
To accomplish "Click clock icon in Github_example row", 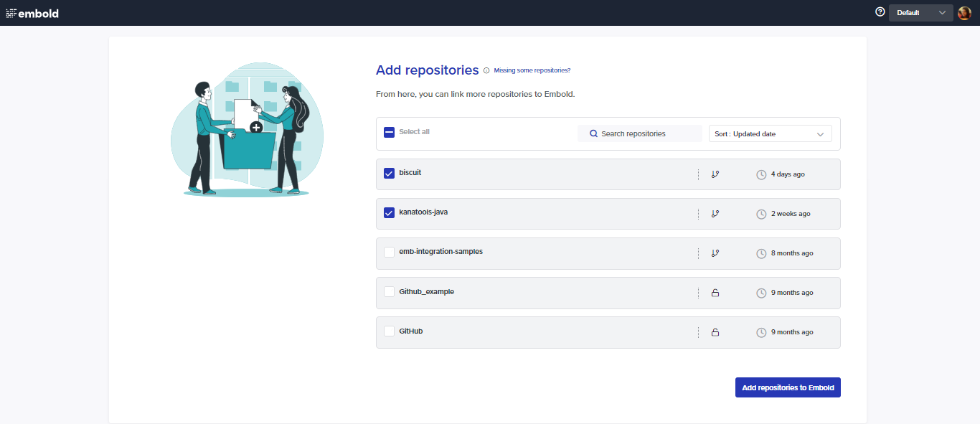I will [761, 293].
